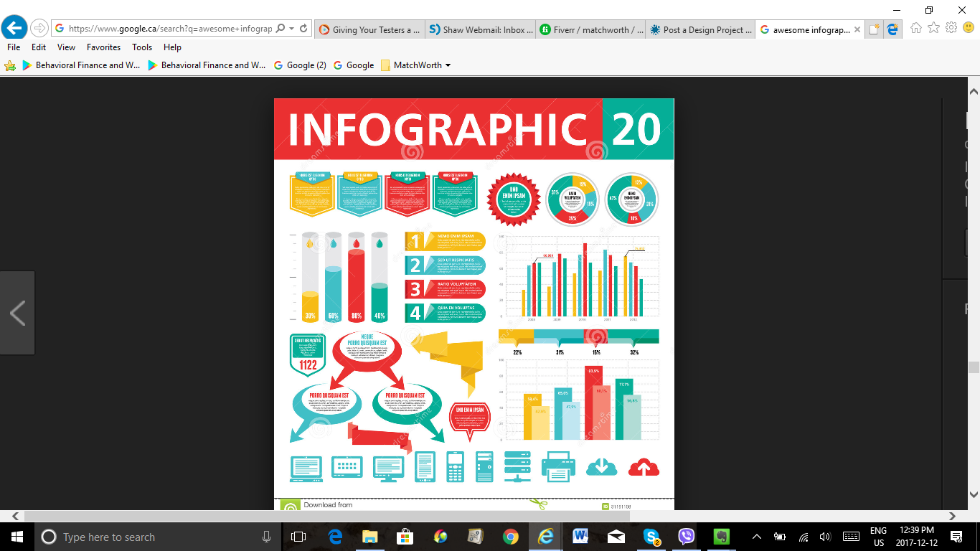Open the Favorites menu
This screenshot has width=980, height=551.
pos(103,47)
